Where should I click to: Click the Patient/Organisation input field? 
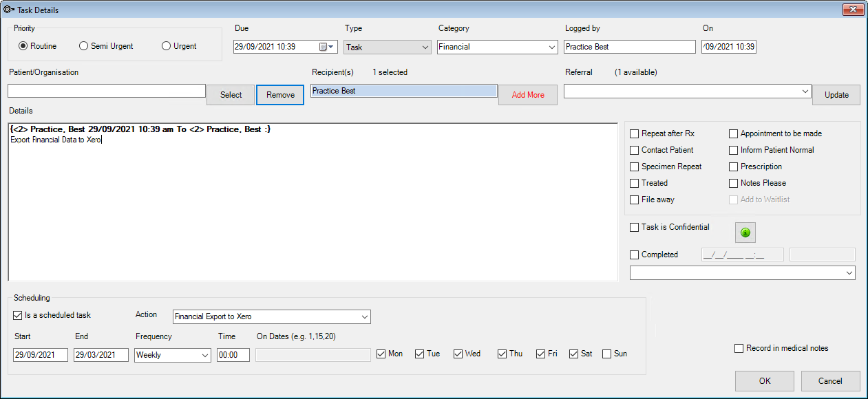coord(107,91)
